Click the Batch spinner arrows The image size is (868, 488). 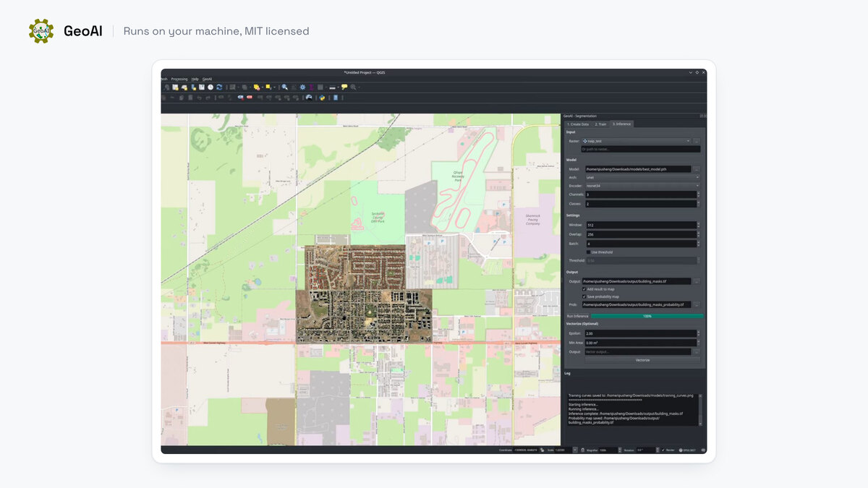699,244
